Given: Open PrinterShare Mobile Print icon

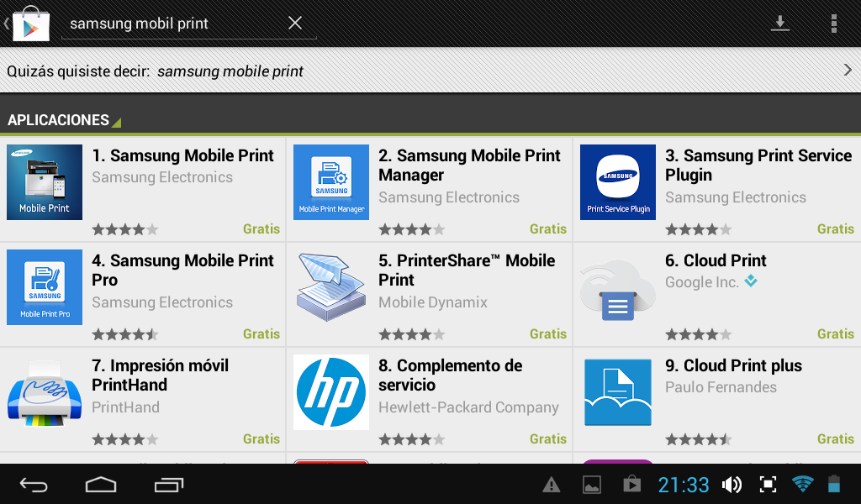Looking at the screenshot, I should (331, 286).
